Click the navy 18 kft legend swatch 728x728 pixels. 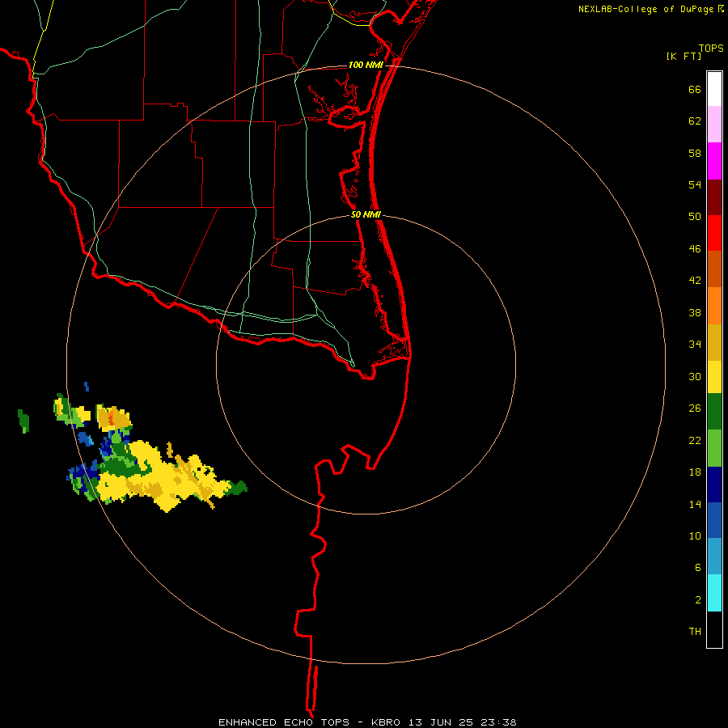coord(714,485)
